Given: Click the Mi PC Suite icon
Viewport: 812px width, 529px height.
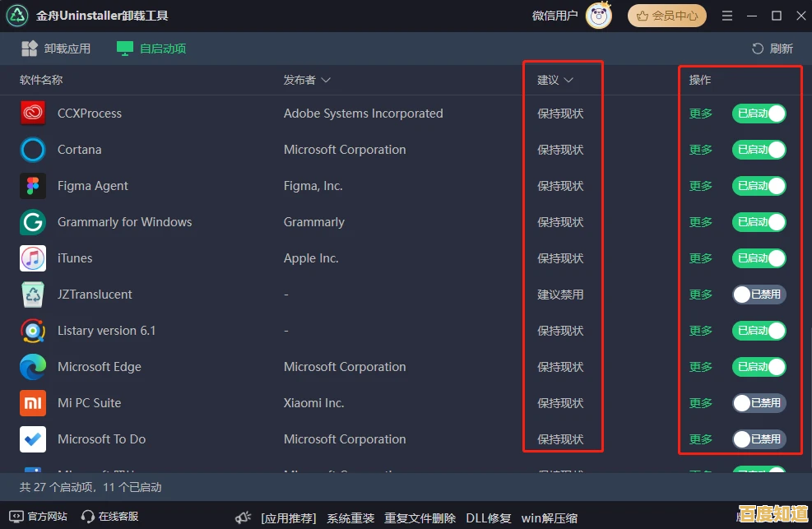Looking at the screenshot, I should [33, 403].
